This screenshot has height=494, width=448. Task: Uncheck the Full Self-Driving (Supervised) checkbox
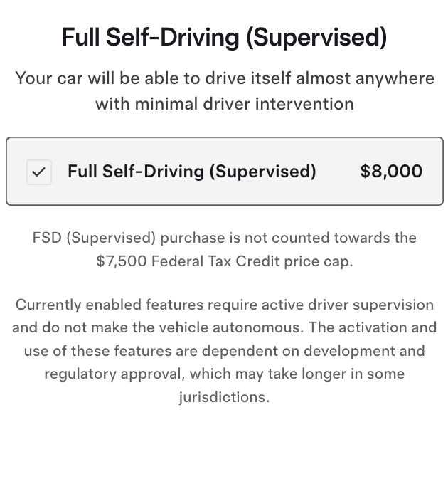tap(39, 172)
